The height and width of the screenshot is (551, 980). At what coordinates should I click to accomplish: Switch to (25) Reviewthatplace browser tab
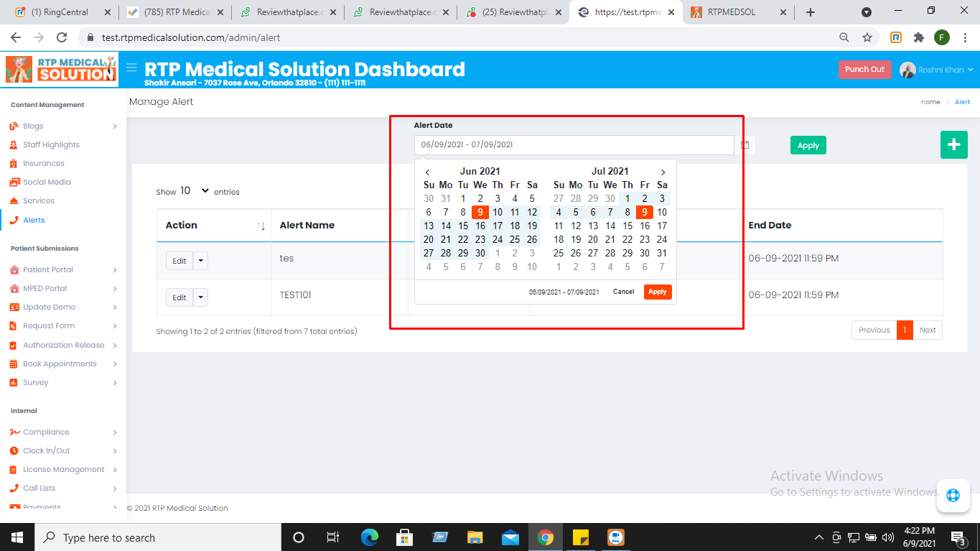pos(513,12)
